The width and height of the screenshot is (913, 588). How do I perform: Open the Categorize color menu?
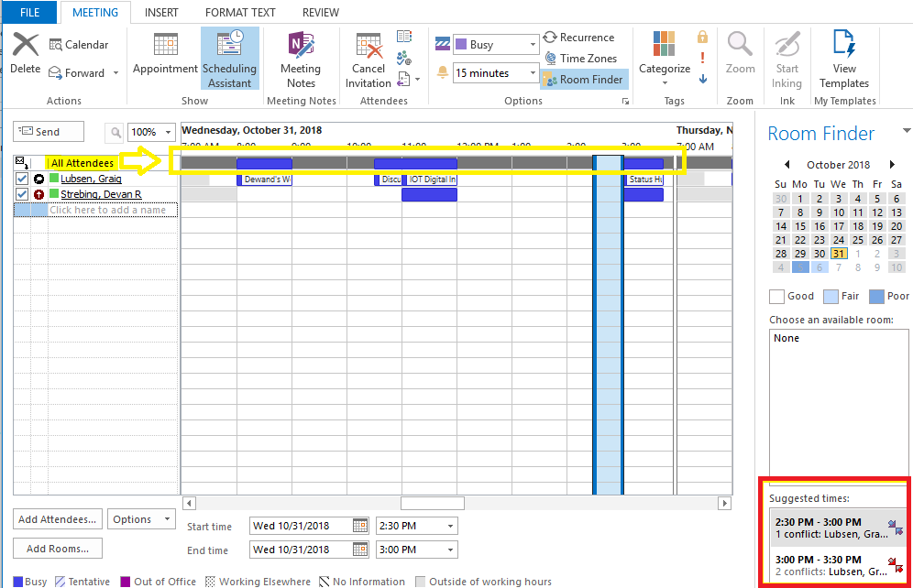[x=665, y=57]
